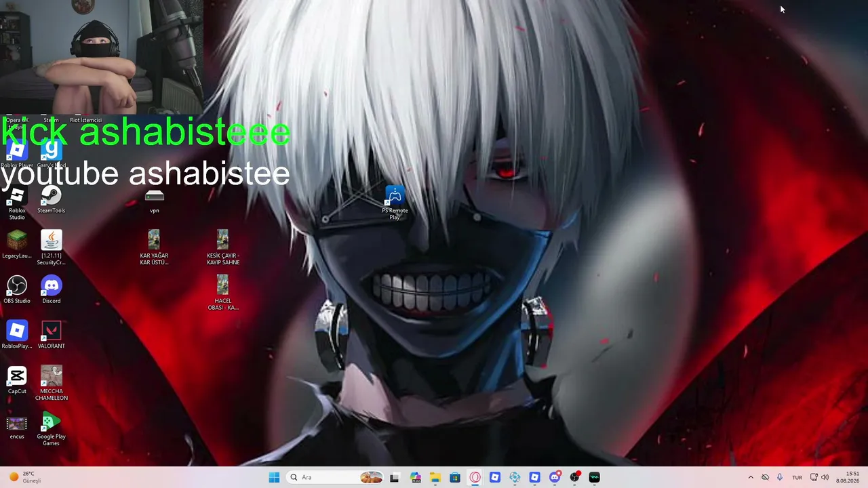Open the volume speaker tray icon
Image resolution: width=868 pixels, height=488 pixels.
coord(825,477)
